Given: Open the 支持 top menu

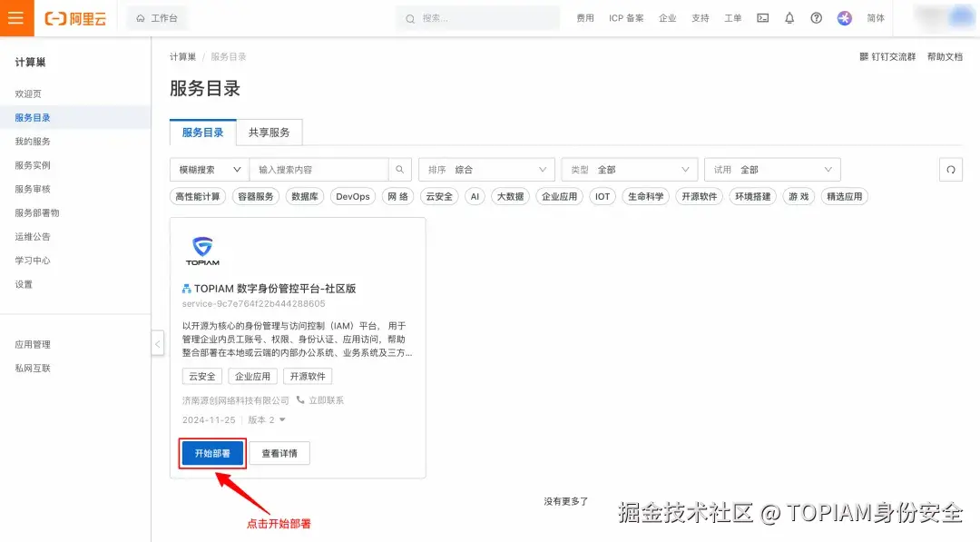Looking at the screenshot, I should tap(700, 18).
